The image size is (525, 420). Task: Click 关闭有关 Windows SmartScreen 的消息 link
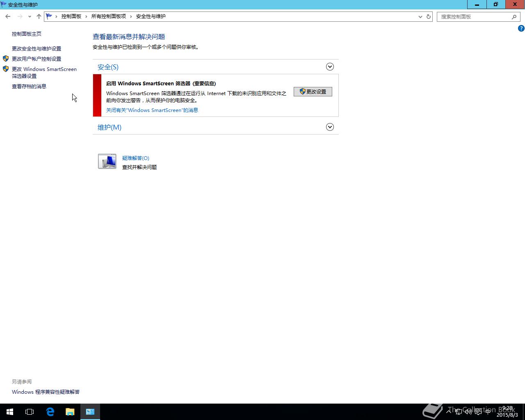tap(152, 110)
